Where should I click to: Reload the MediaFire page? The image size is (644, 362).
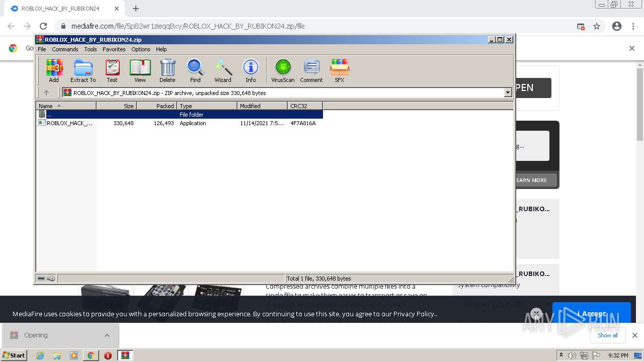coord(43,26)
